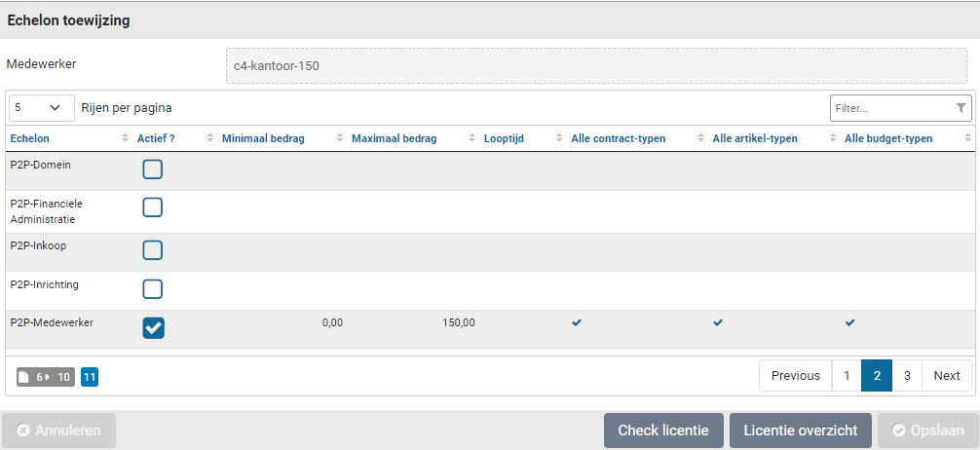Click sort arrows on Echelon column

125,138
